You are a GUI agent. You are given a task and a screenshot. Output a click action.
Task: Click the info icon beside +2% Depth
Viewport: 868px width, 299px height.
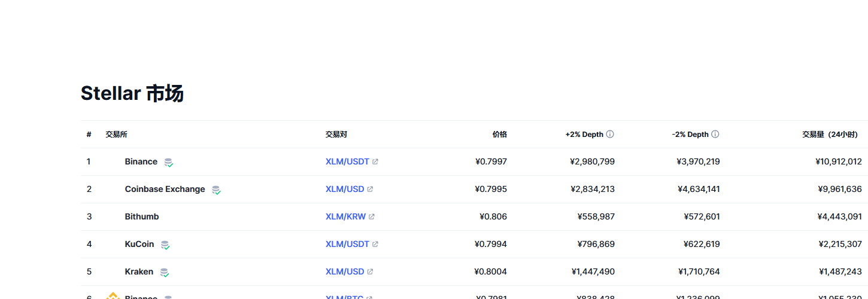point(610,135)
